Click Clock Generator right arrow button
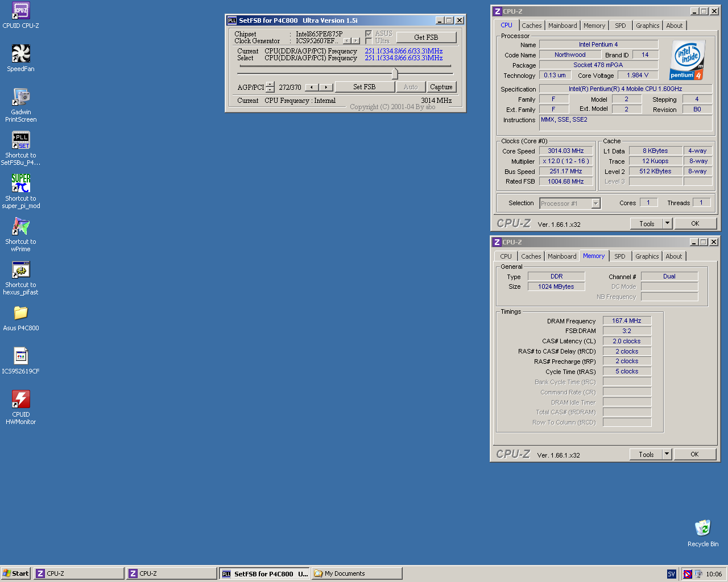 (x=356, y=41)
